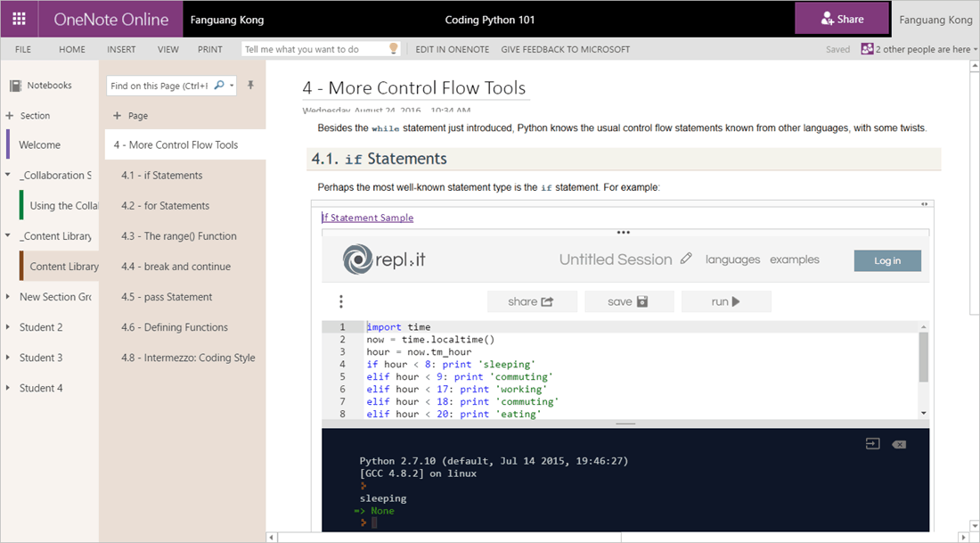Open the Notebooks list icon
This screenshot has width=980, height=543.
(x=16, y=86)
